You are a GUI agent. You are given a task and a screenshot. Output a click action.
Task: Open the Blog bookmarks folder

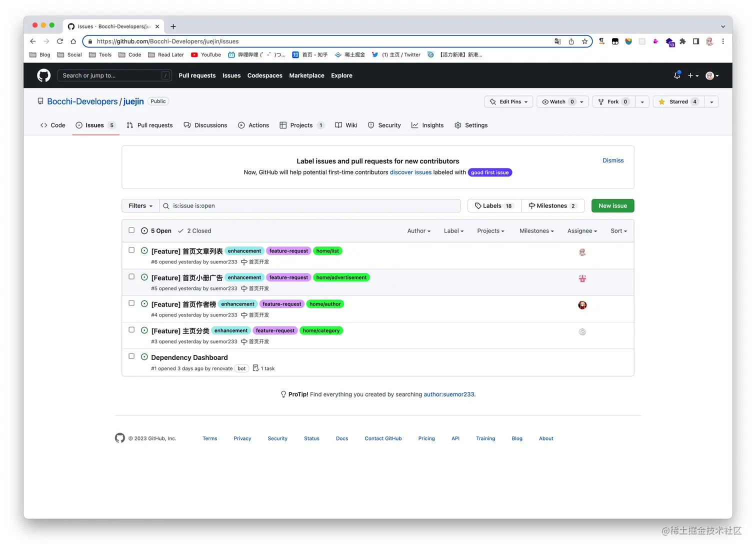tap(40, 55)
